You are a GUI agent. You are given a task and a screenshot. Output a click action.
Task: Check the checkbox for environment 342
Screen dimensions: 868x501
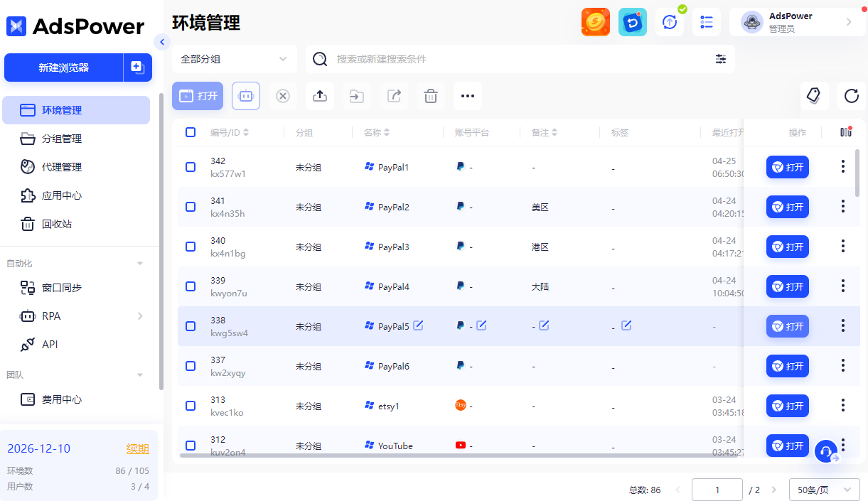[191, 167]
